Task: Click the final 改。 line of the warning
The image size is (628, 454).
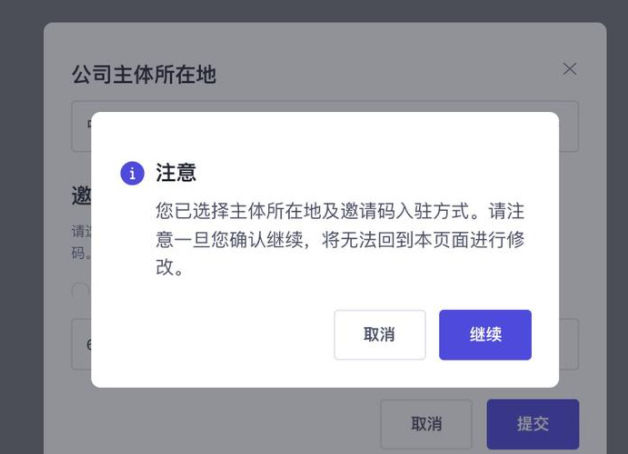Action: (170, 267)
